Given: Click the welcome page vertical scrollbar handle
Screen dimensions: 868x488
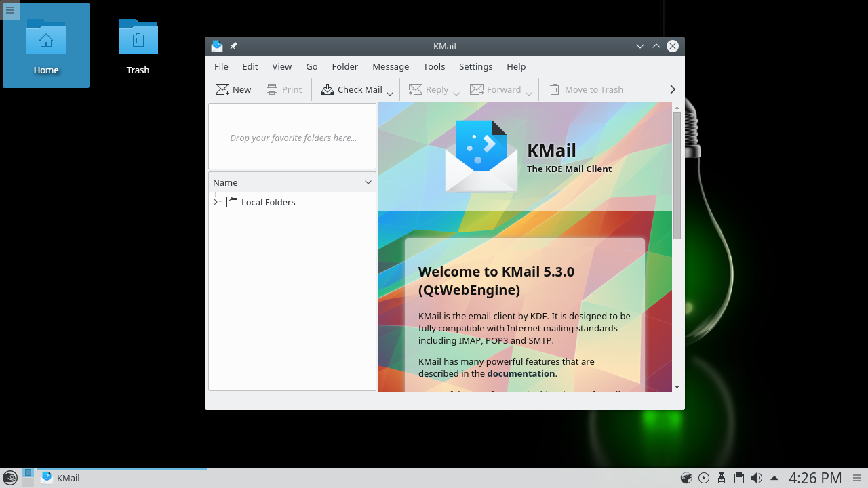Looking at the screenshot, I should tap(677, 175).
